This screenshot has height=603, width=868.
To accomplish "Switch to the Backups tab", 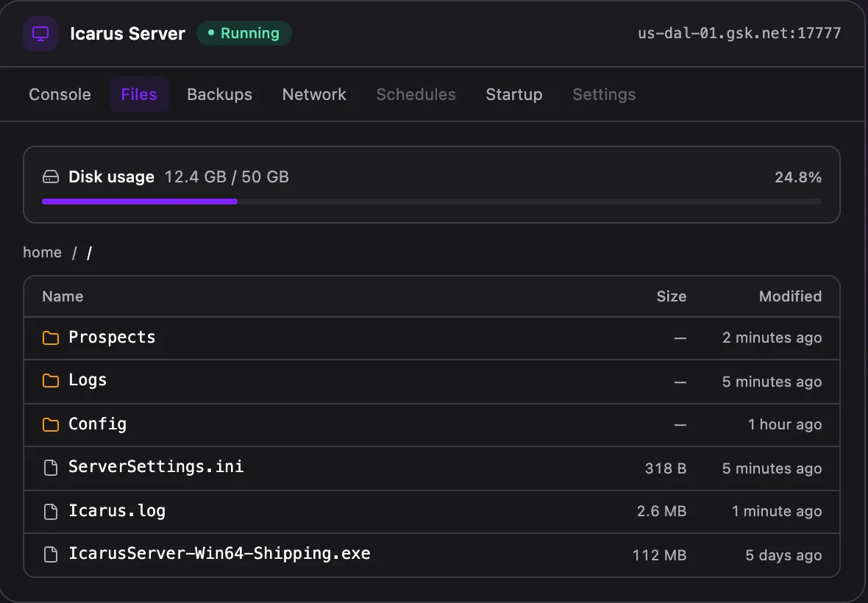I will (x=220, y=95).
